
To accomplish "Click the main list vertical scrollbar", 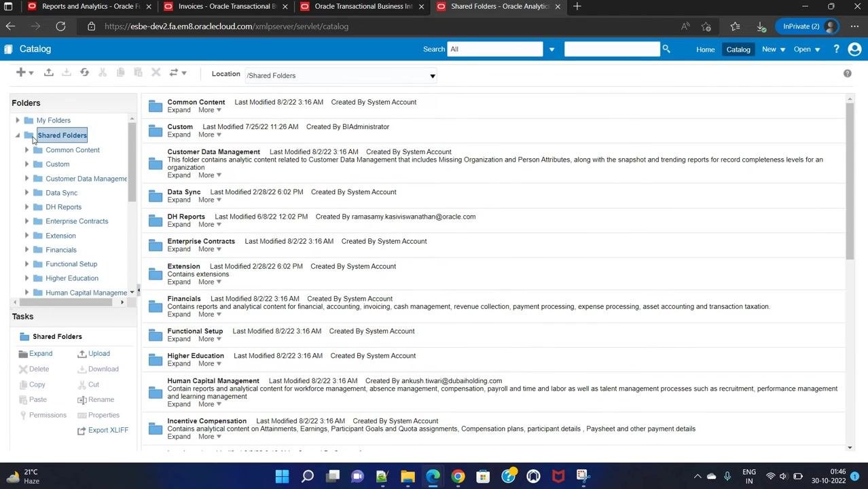I will coord(850,181).
